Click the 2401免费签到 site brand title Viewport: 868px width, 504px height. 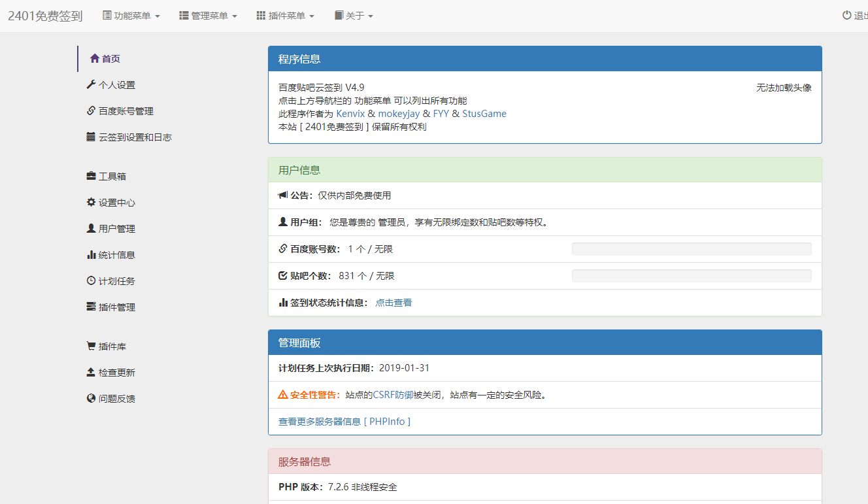tap(45, 16)
